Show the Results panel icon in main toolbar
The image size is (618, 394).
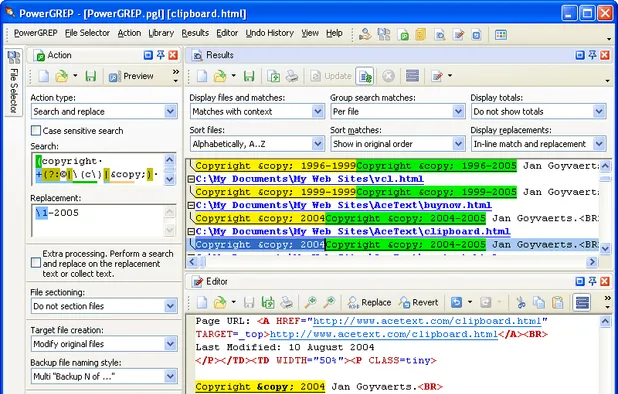[440, 35]
